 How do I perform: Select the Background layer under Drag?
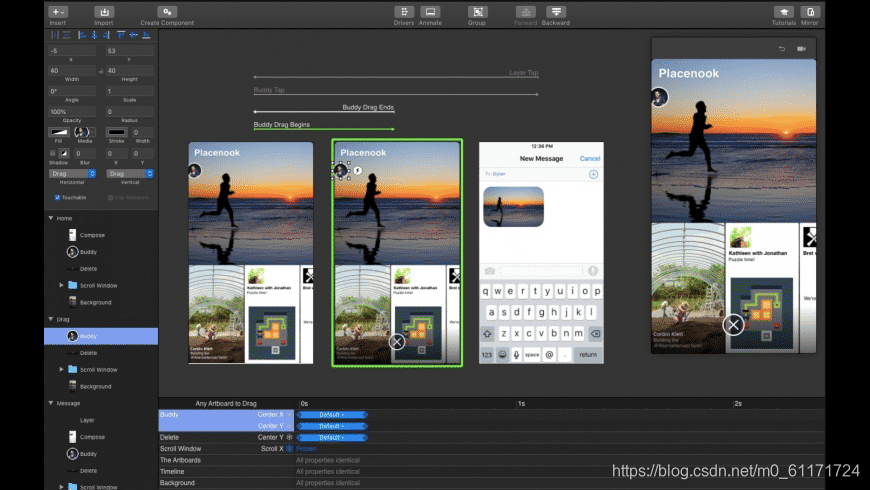pos(101,386)
